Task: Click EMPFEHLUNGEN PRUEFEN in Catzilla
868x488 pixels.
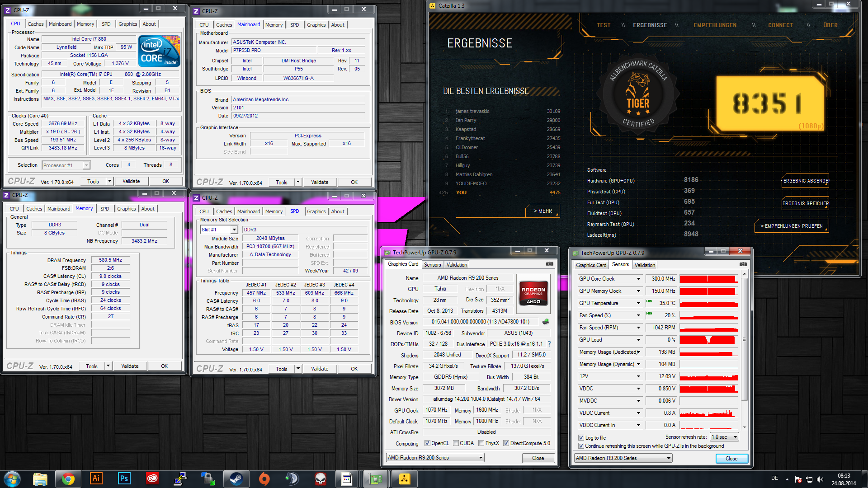Action: [792, 226]
